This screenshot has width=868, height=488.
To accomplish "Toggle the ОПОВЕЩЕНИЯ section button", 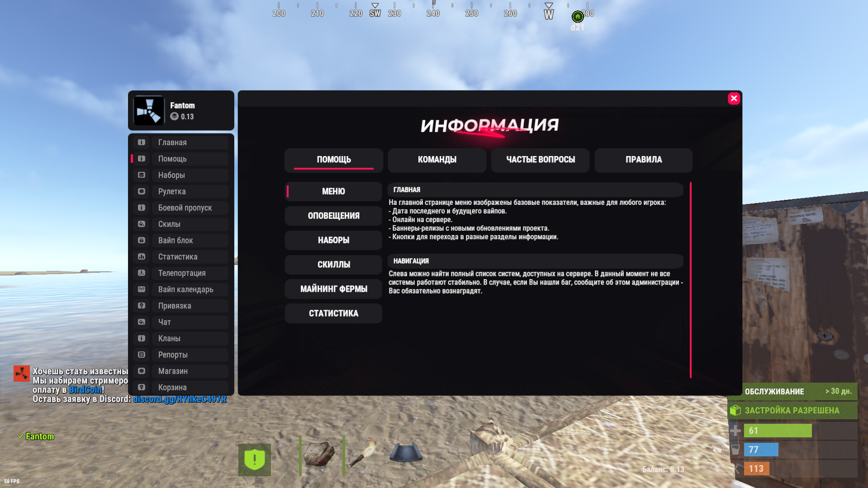I will tap(333, 216).
